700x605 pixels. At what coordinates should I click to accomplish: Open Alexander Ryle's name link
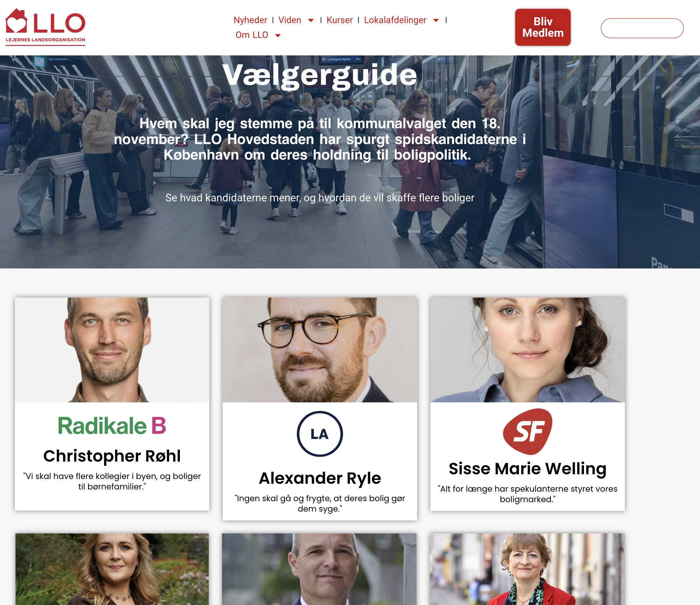pyautogui.click(x=320, y=478)
